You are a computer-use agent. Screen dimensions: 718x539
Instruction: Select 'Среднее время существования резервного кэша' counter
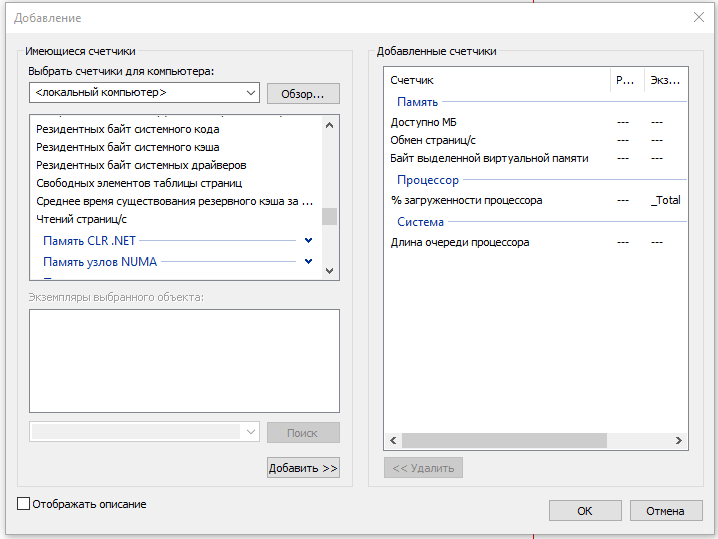coord(174,201)
